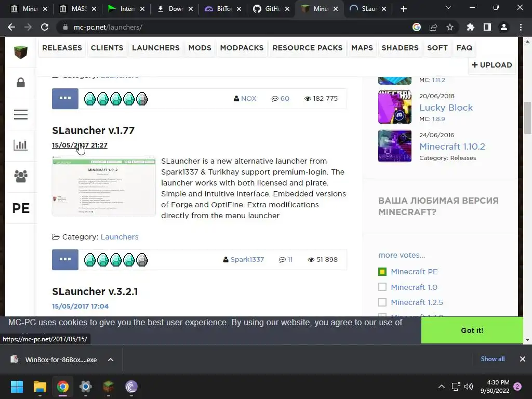The width and height of the screenshot is (532, 399).
Task: Click the page vertical scrollbar thumb
Action: click(x=527, y=118)
